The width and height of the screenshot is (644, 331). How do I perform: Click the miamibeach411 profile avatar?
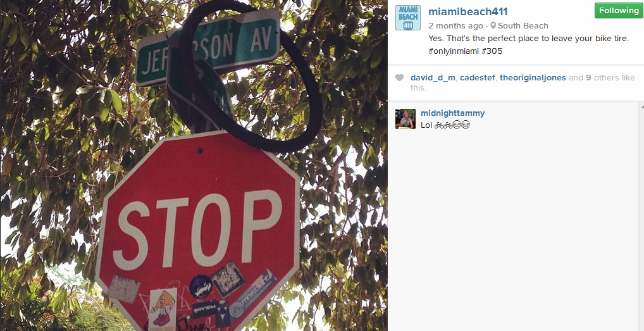pyautogui.click(x=408, y=18)
